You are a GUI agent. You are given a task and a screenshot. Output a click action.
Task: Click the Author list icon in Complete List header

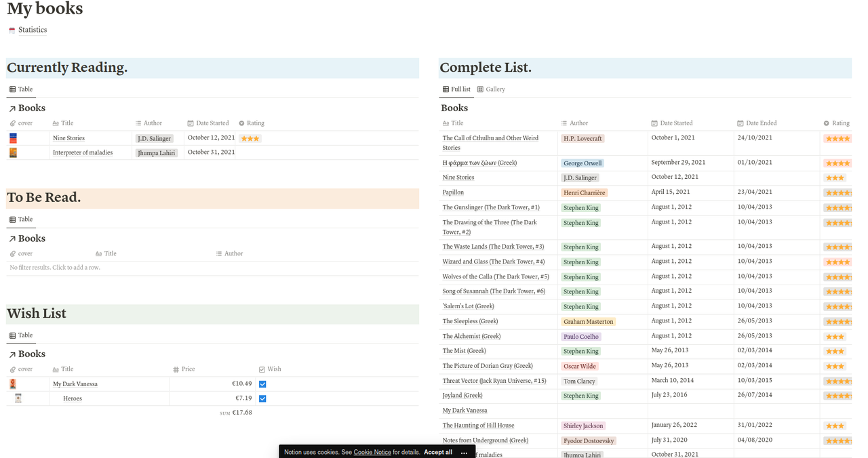564,123
